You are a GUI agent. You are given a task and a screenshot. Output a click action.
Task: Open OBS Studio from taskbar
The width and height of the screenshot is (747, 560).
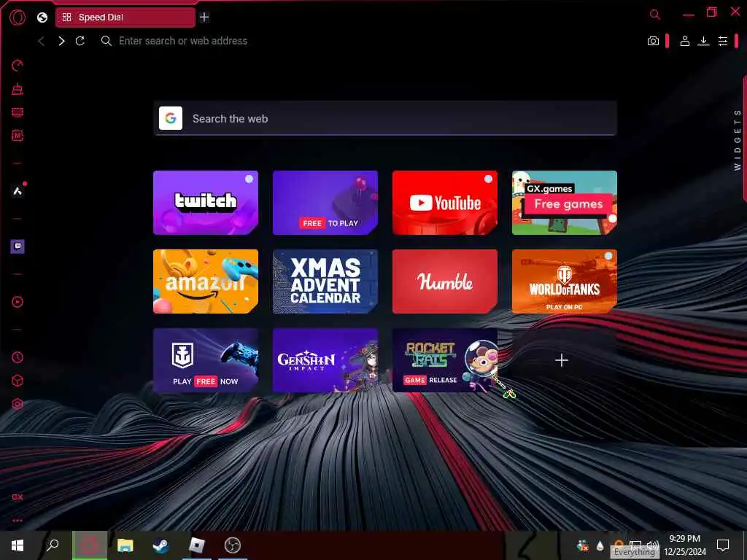click(232, 545)
